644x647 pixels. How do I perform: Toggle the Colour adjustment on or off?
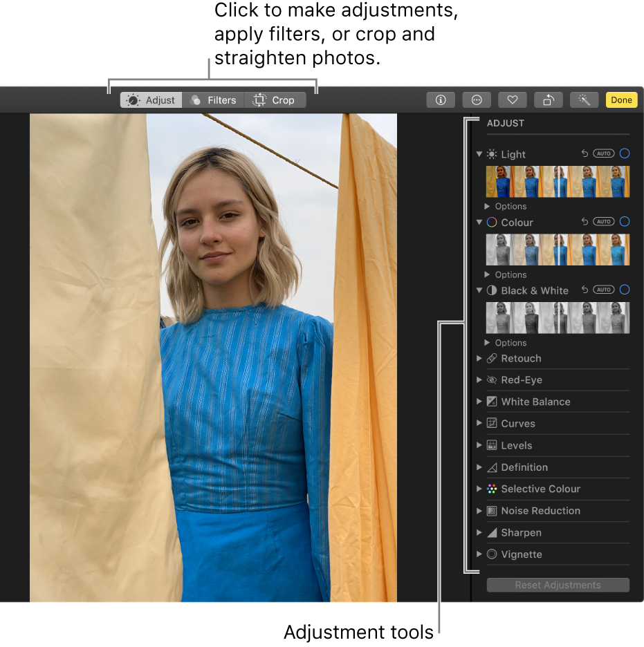[x=625, y=221]
